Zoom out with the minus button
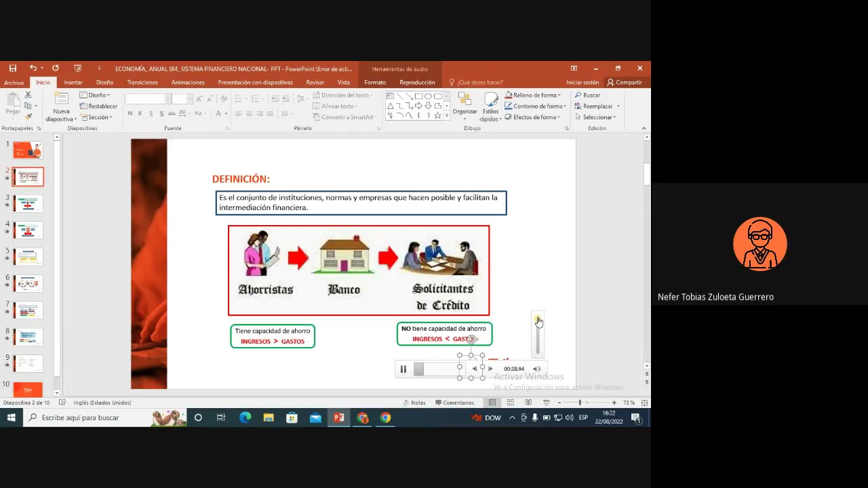 559,403
